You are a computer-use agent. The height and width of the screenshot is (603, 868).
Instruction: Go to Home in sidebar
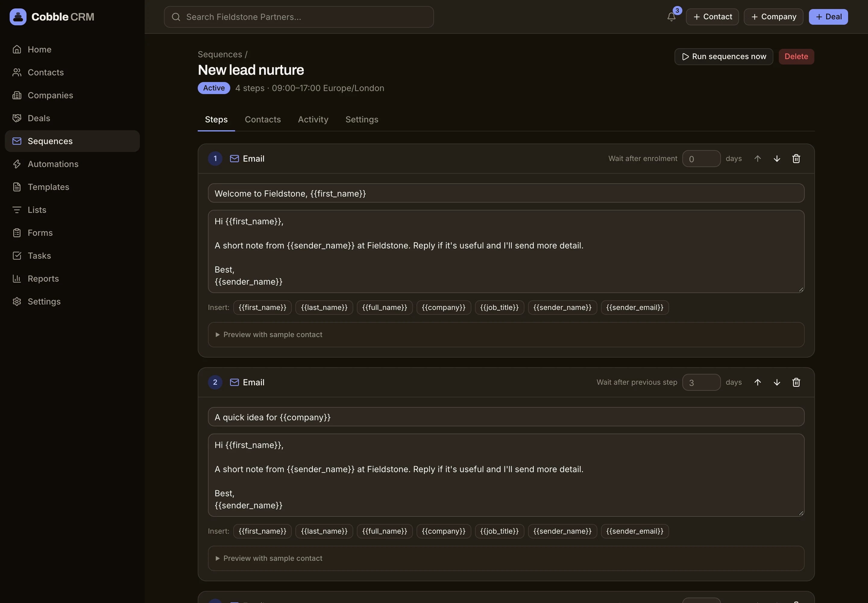72,49
